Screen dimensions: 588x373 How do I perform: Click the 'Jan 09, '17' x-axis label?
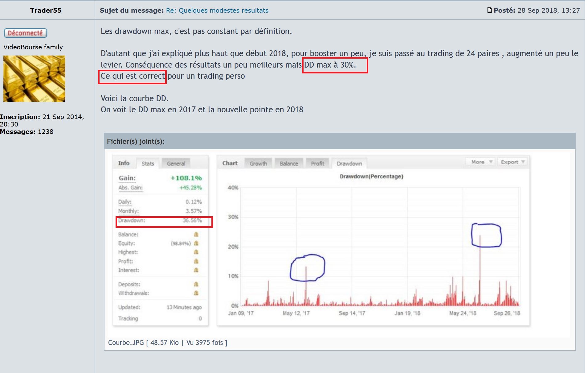pos(241,313)
